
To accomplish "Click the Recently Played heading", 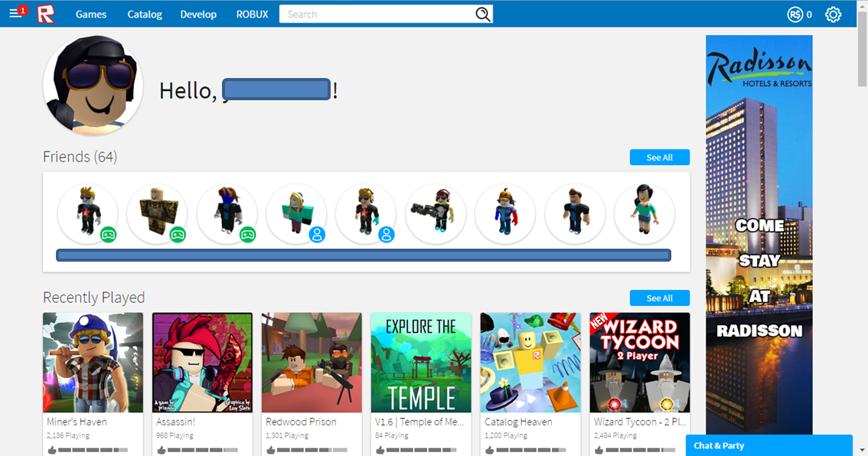I will [93, 298].
